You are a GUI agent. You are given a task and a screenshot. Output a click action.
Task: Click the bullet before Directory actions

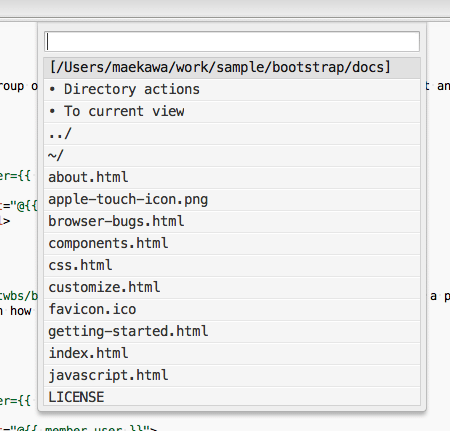click(x=52, y=89)
